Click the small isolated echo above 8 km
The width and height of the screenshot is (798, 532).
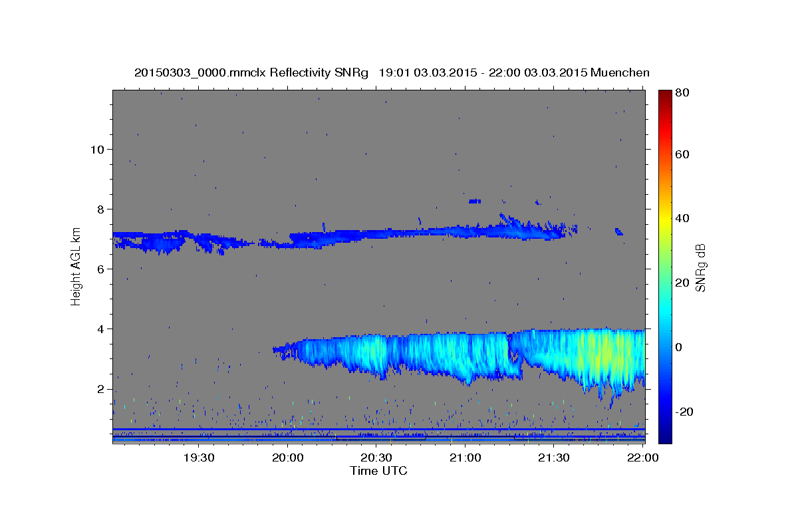(474, 201)
